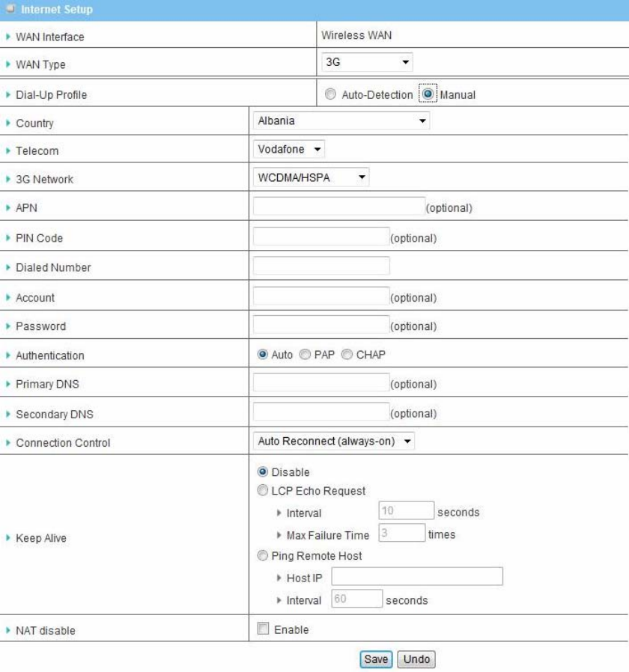The height and width of the screenshot is (672, 629).
Task: Open the Connection Control dropdown
Action: [333, 442]
